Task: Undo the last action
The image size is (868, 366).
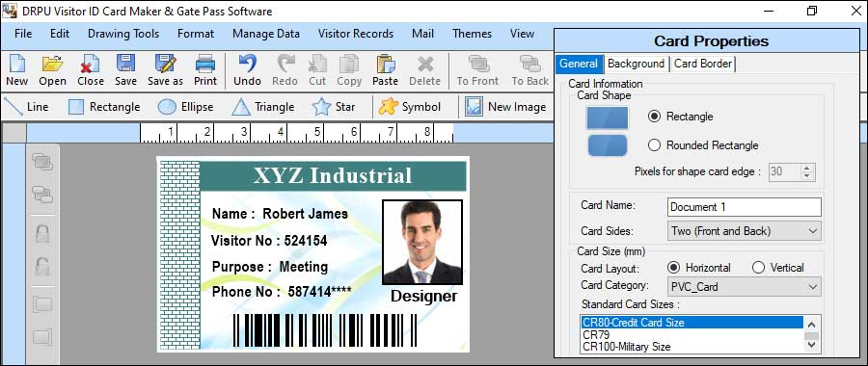Action: [247, 70]
